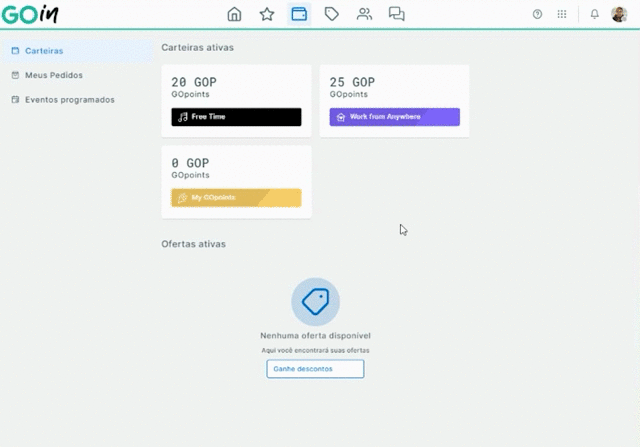The height and width of the screenshot is (447, 640).
Task: Click the Aqui você encontrará suas ofertas text
Action: tap(315, 350)
